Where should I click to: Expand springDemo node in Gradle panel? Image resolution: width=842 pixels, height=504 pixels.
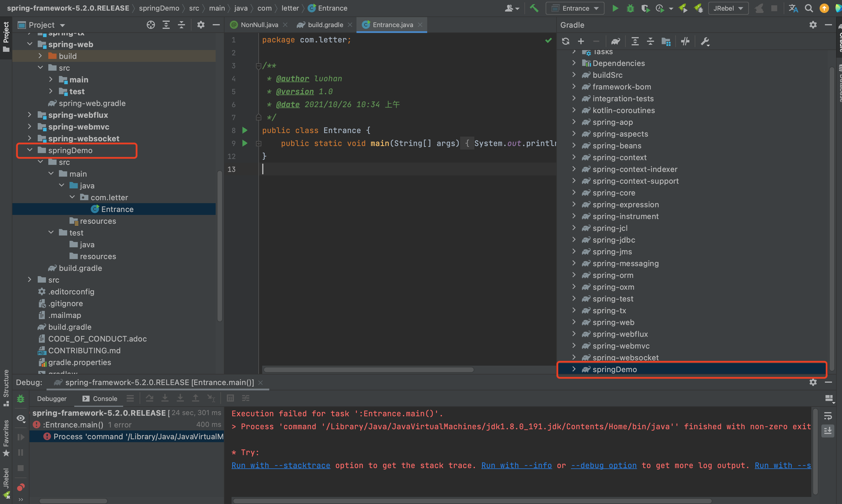574,369
